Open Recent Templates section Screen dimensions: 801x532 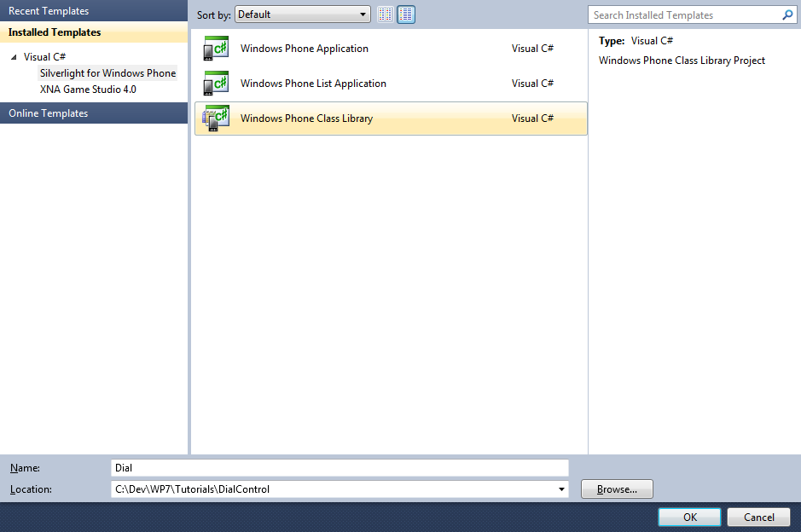(94, 11)
